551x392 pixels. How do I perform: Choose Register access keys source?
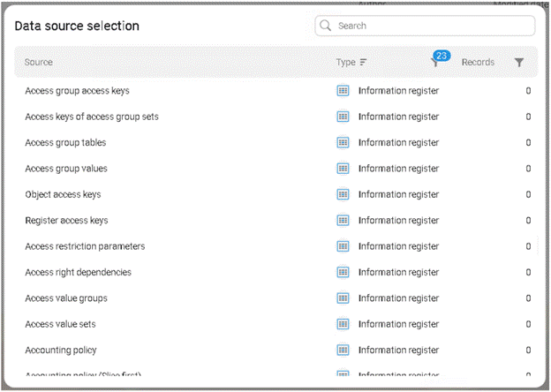pyautogui.click(x=66, y=221)
